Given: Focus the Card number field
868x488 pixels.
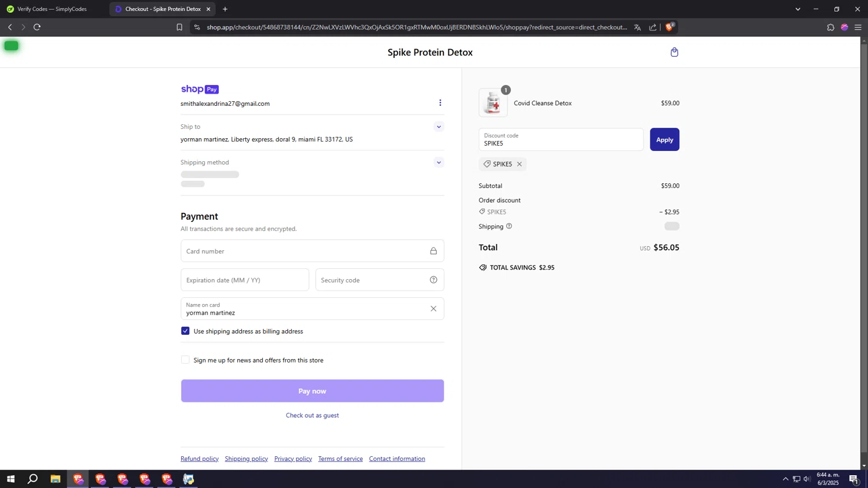Looking at the screenshot, I should 312,251.
